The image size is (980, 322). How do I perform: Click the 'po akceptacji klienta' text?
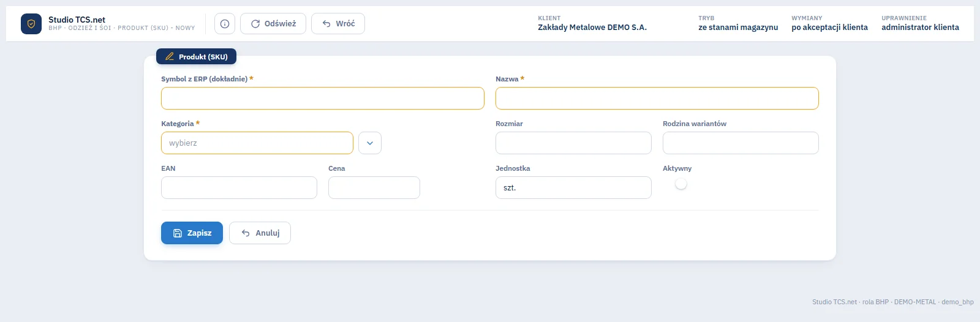829,28
